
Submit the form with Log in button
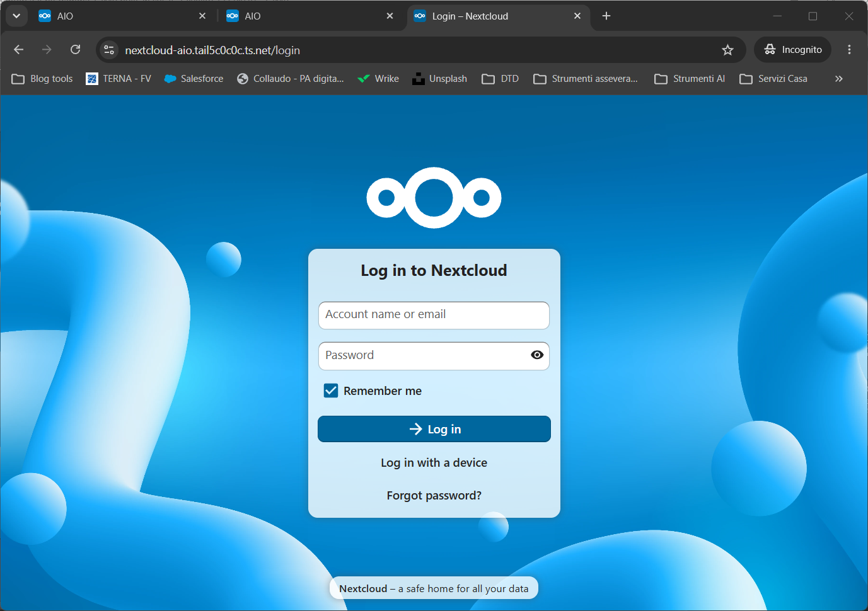[x=434, y=429]
